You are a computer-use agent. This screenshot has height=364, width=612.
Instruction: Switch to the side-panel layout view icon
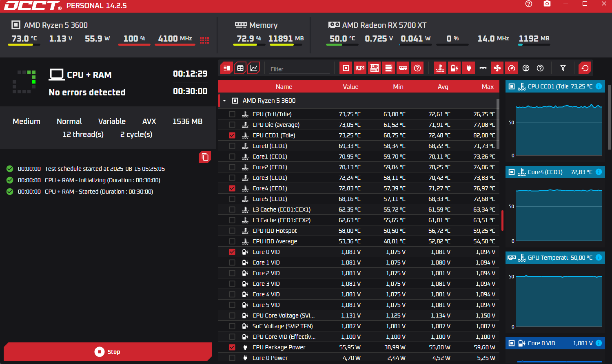point(227,68)
